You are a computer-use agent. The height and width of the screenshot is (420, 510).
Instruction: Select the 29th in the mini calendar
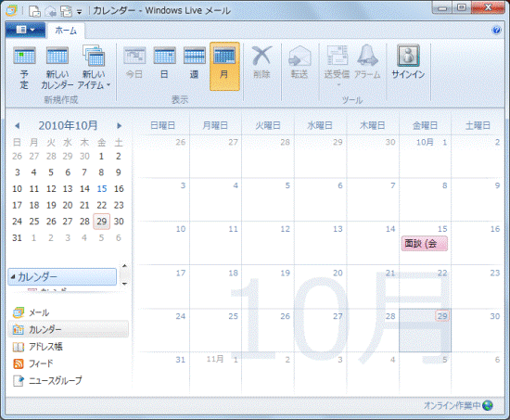pyautogui.click(x=102, y=222)
